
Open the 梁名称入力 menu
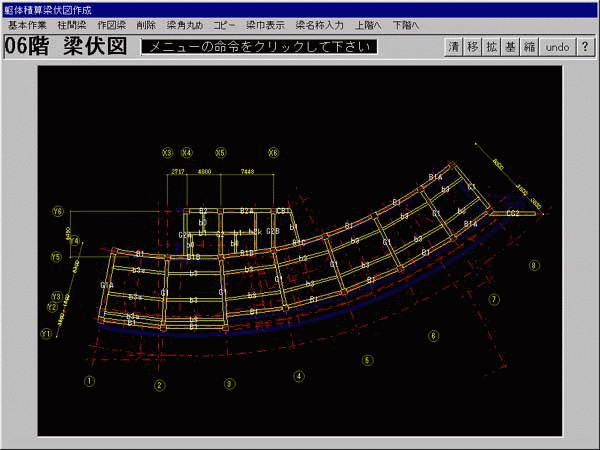coord(317,24)
